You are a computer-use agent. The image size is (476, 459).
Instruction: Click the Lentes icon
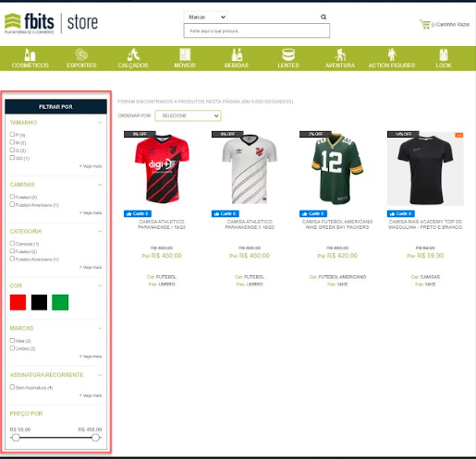(x=288, y=54)
